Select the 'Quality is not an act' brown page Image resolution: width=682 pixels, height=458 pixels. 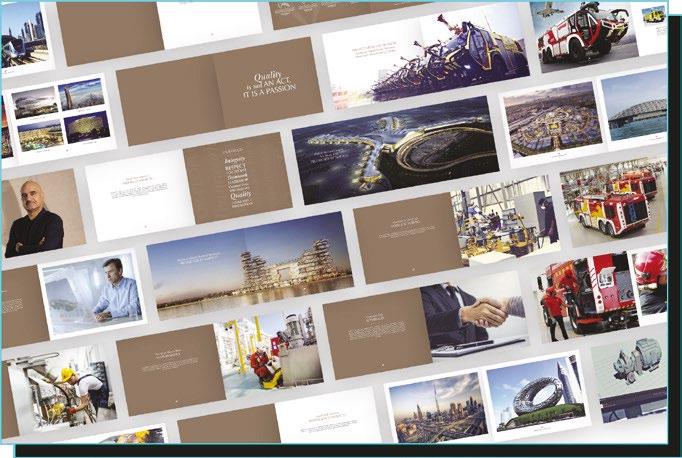click(268, 82)
